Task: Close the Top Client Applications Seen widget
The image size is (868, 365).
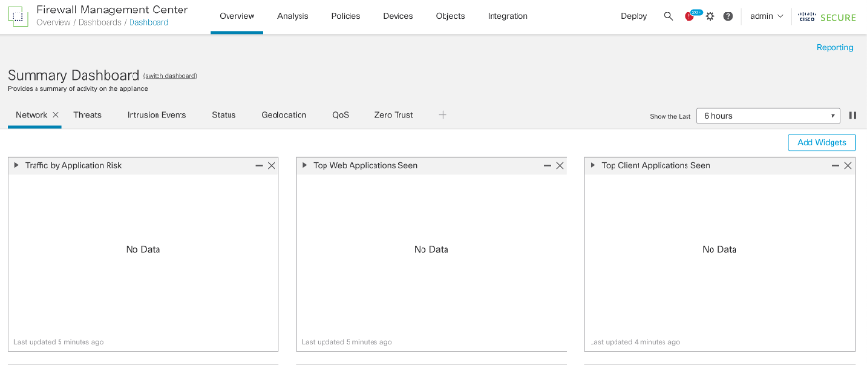Action: (848, 165)
